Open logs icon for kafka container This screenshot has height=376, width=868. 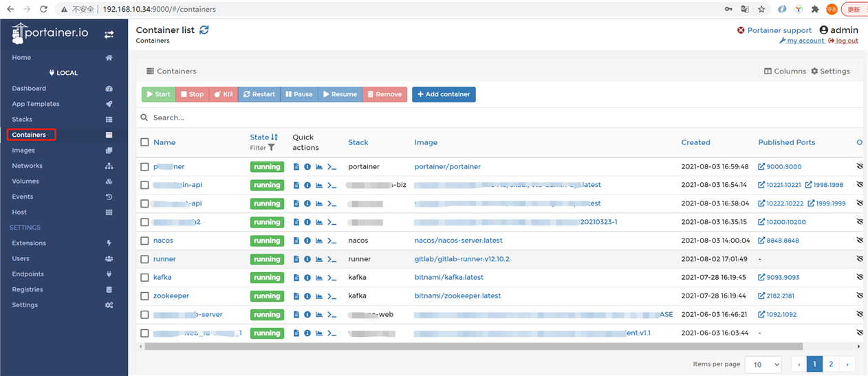click(x=296, y=278)
